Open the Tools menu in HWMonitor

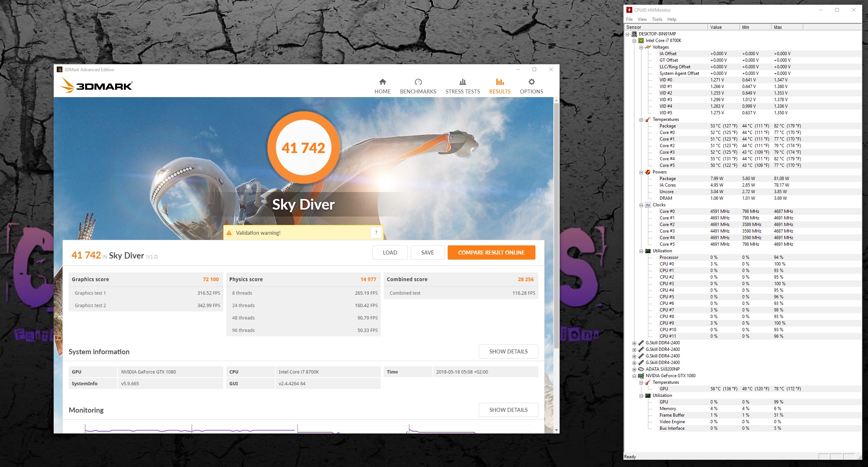657,19
